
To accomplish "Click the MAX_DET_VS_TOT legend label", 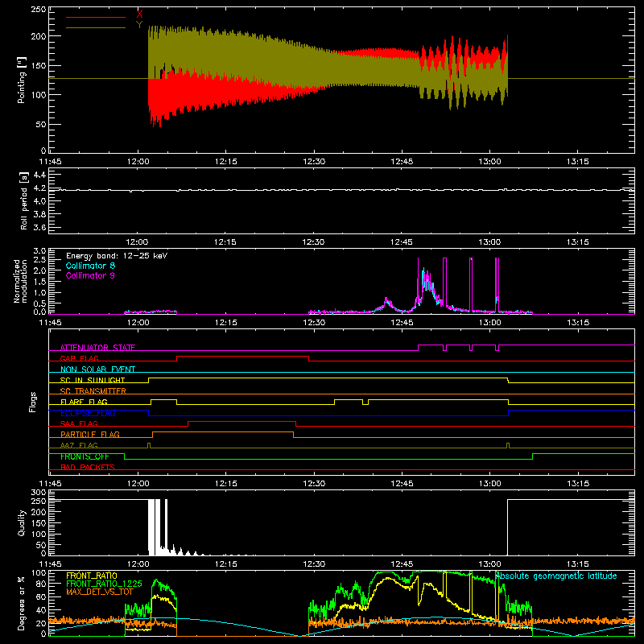I will [99, 592].
